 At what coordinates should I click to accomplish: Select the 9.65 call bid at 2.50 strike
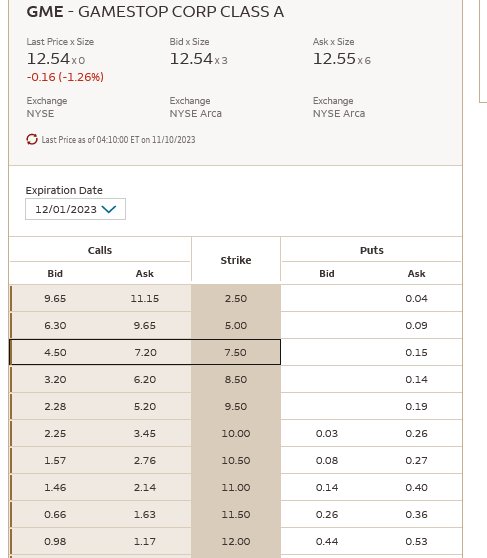pyautogui.click(x=55, y=299)
